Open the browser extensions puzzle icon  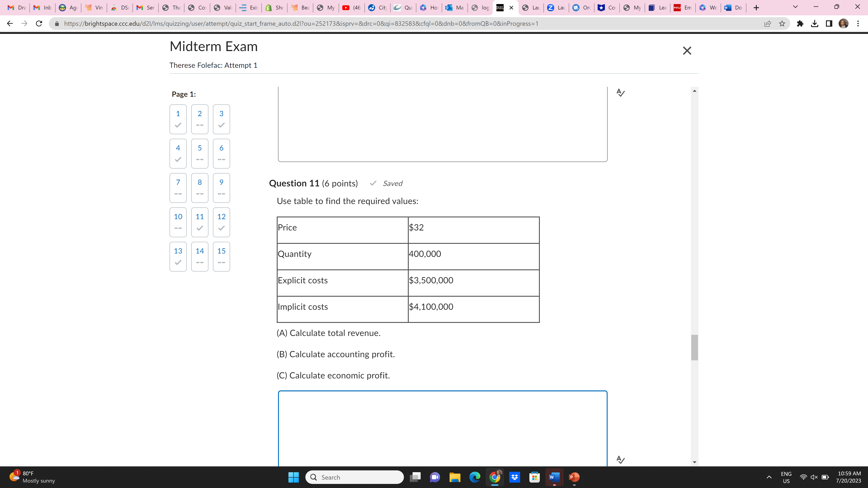800,23
